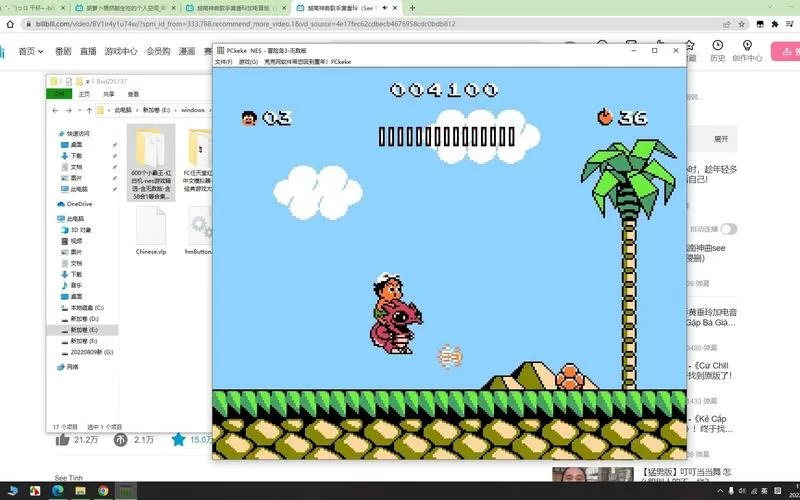
Task: Toggle the 自动连播 autoplay switch
Action: click(x=729, y=229)
